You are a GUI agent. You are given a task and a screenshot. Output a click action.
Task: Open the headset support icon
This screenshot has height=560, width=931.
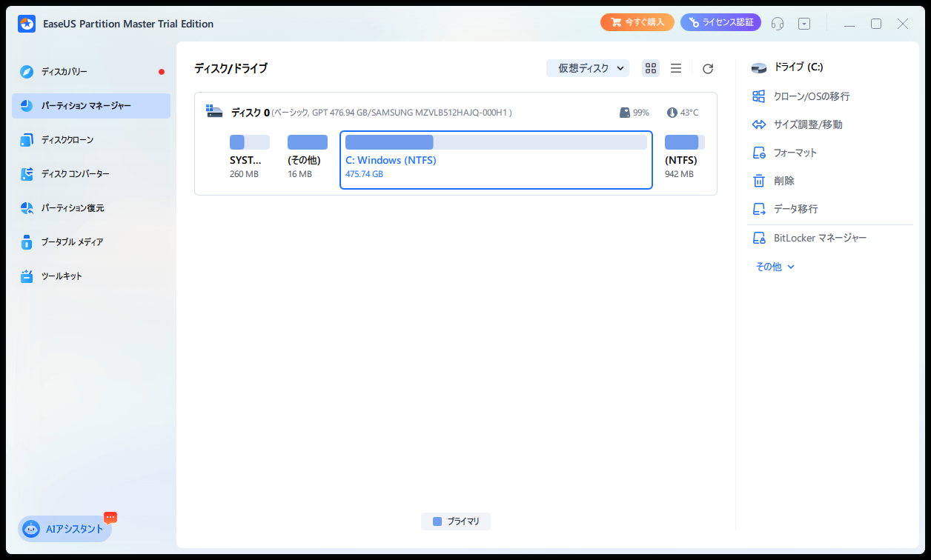click(x=778, y=24)
